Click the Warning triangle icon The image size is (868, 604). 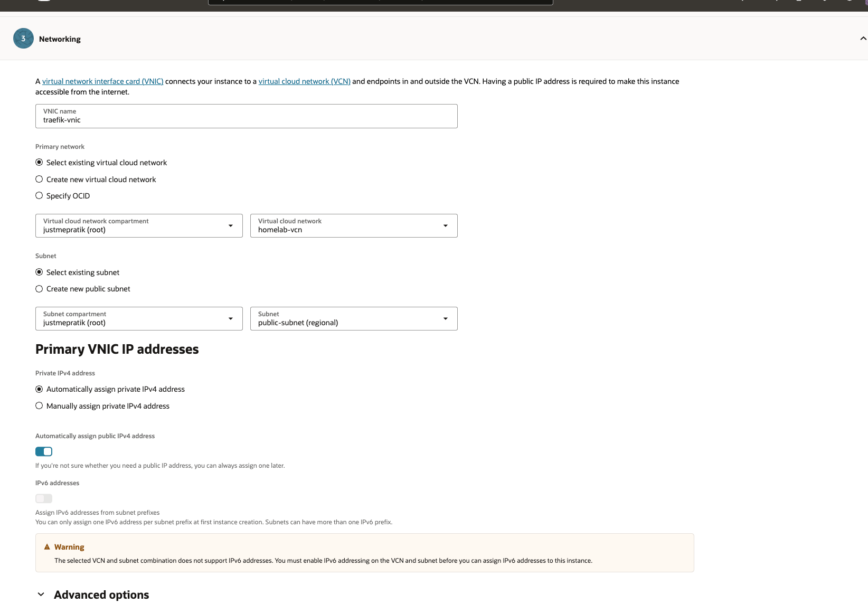point(47,547)
